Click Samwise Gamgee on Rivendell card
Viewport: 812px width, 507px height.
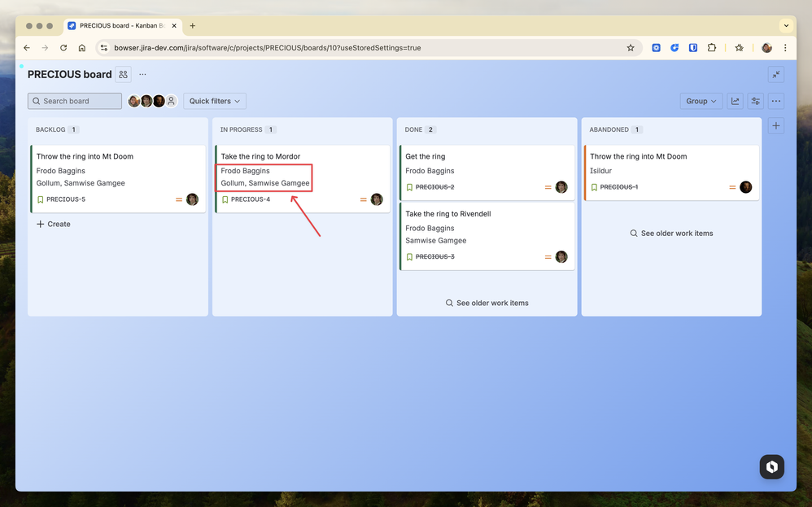pos(435,241)
